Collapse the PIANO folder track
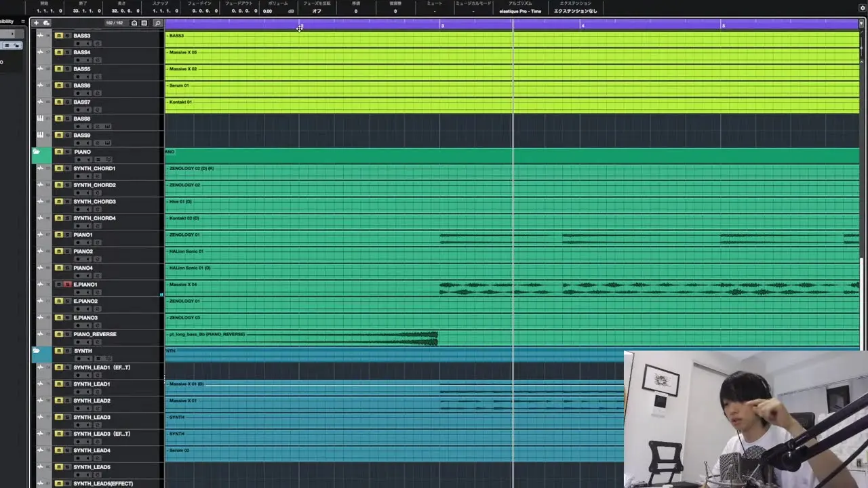 36,152
